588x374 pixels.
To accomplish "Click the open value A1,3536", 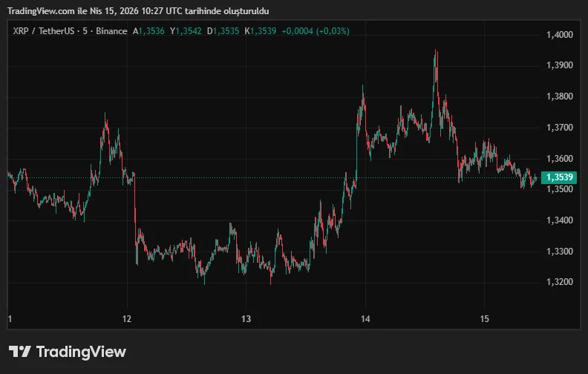I will [x=149, y=31].
